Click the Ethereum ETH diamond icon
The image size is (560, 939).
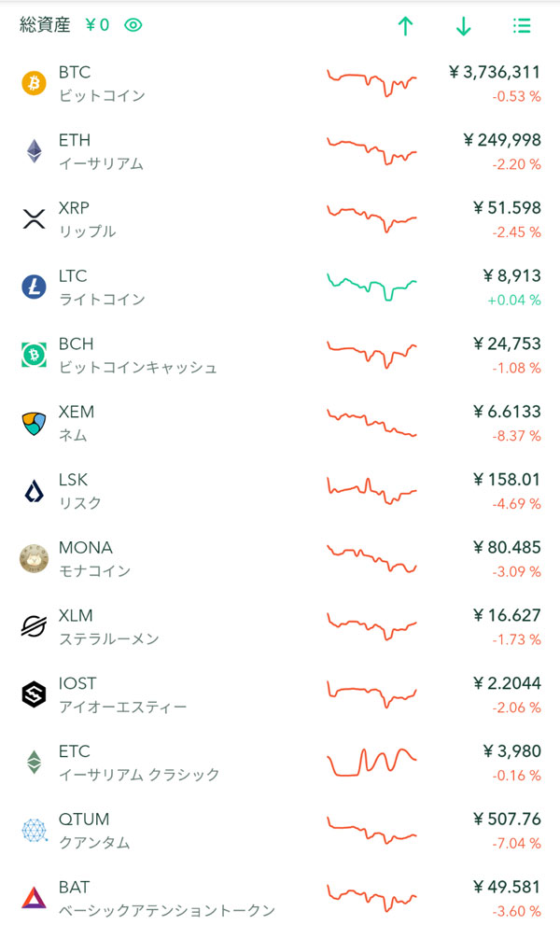(x=34, y=151)
